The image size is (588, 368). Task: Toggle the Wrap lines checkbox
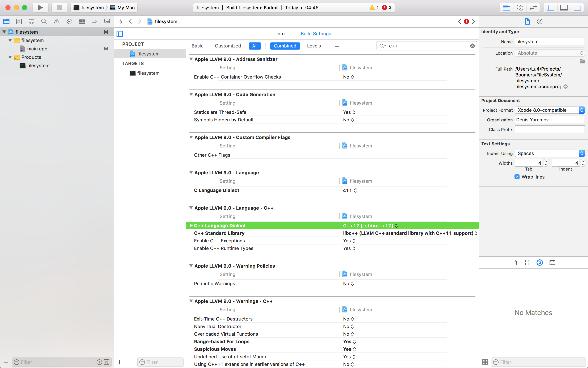517,177
